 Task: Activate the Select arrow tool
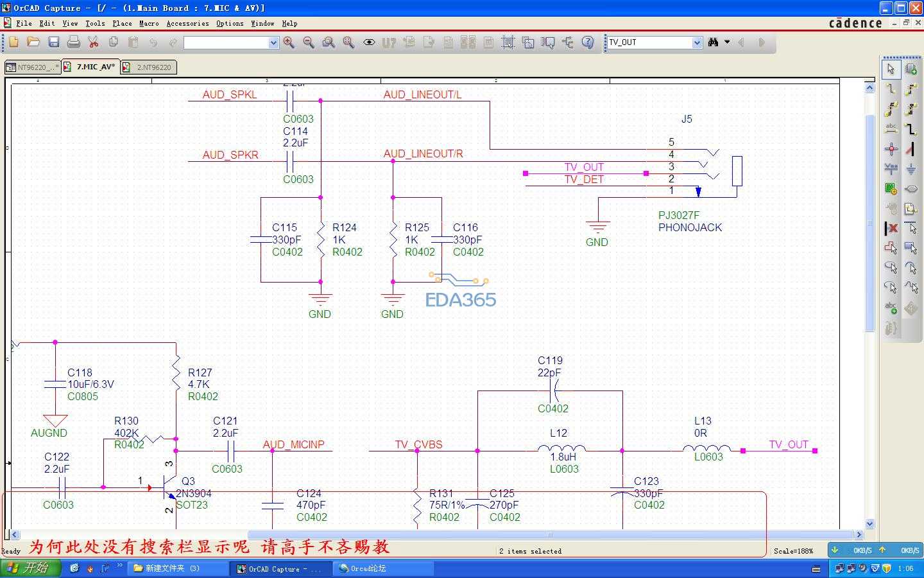(x=891, y=69)
